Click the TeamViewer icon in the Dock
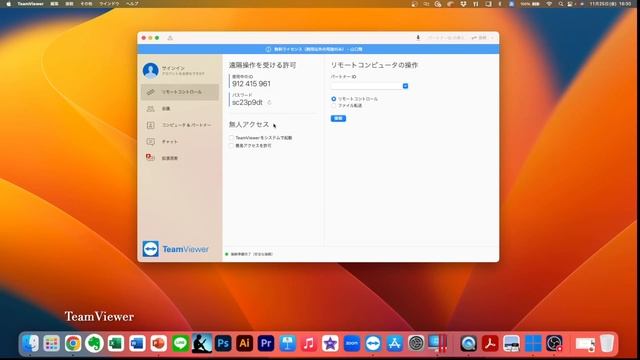 coord(373,343)
